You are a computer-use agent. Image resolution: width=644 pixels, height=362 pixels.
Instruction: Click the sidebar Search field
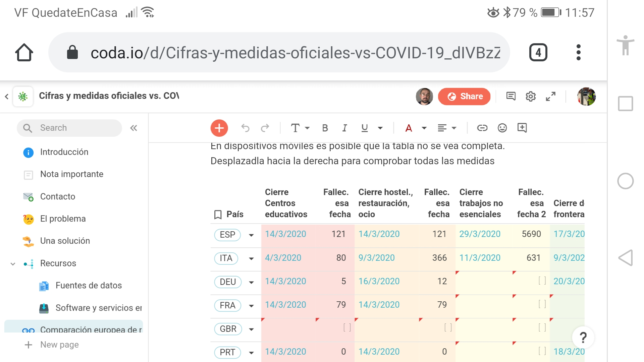pos(69,128)
